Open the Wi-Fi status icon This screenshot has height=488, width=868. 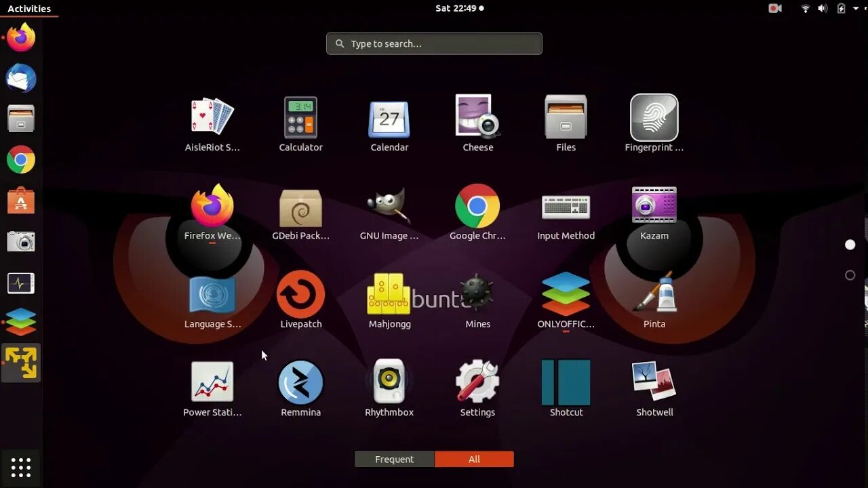pyautogui.click(x=806, y=8)
